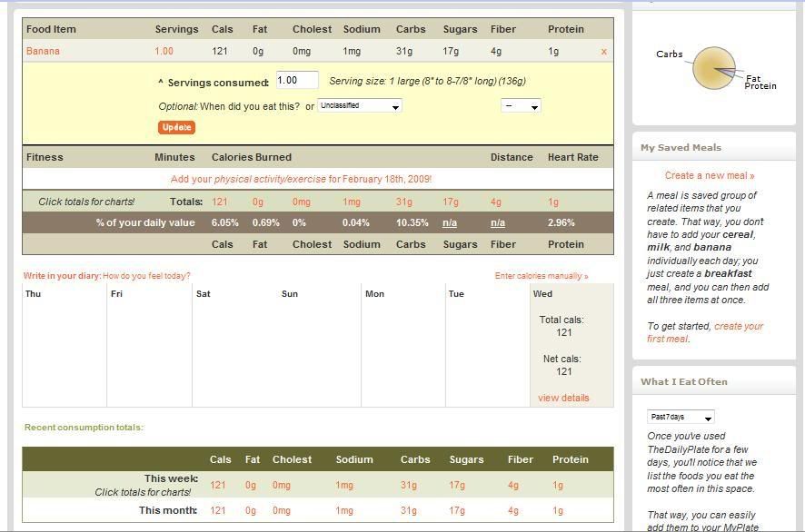805x532 pixels.
Task: Remove Banana entry with the x icon
Action: [x=603, y=52]
